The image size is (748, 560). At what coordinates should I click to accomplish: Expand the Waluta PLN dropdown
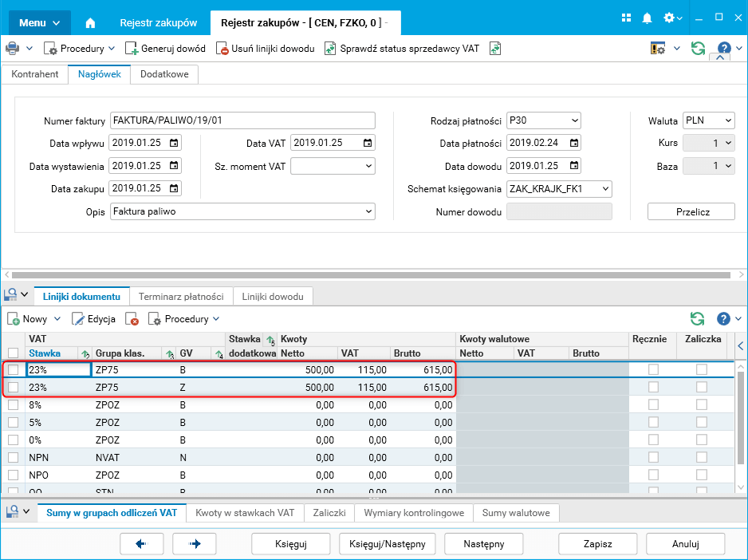[727, 120]
